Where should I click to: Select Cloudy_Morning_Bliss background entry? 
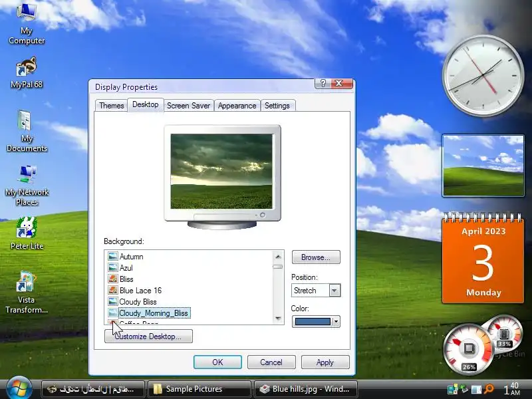(x=154, y=313)
